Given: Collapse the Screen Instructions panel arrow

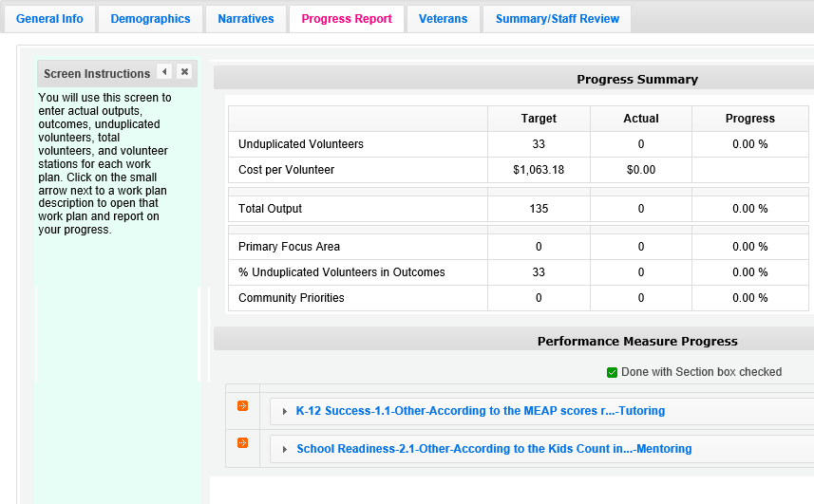Looking at the screenshot, I should click(164, 72).
